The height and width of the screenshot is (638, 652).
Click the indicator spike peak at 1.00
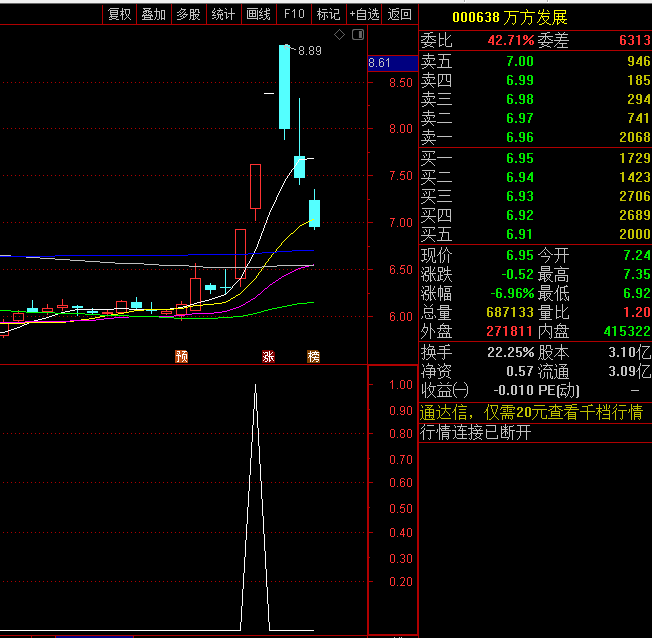[x=255, y=386]
